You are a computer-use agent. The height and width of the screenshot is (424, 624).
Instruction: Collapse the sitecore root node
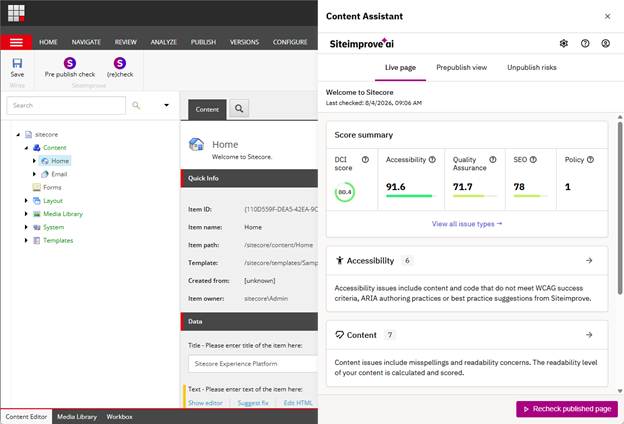click(18, 135)
